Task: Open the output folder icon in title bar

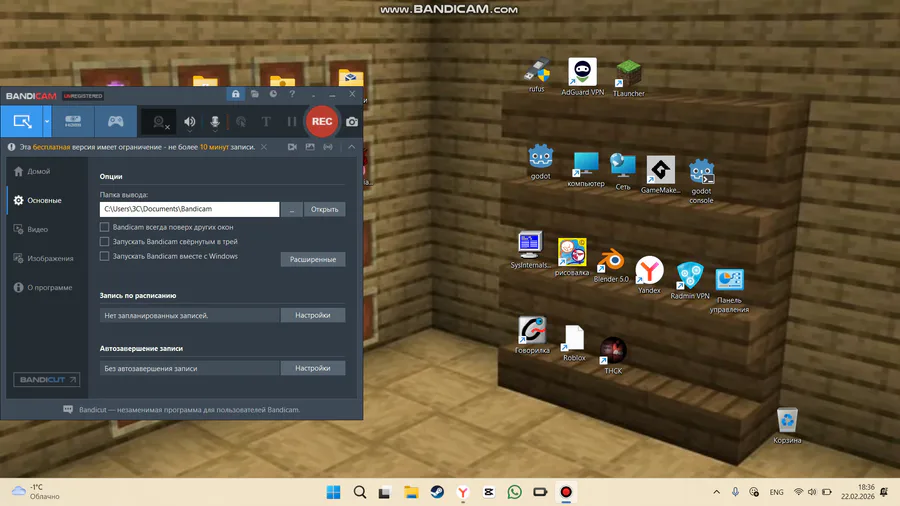Action: (x=255, y=94)
